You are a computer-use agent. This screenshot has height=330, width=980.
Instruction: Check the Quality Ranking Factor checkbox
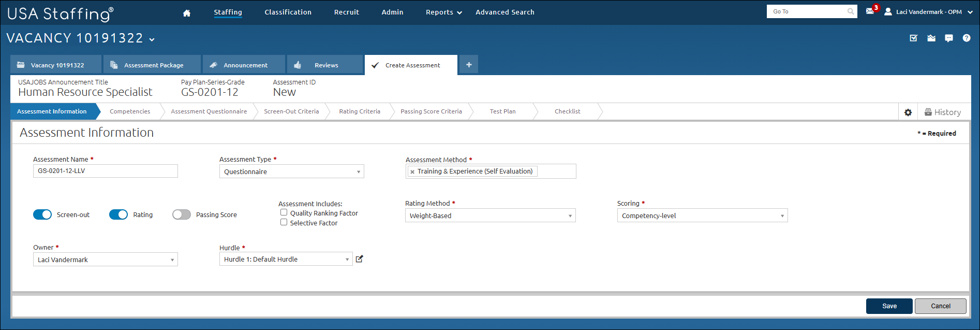tap(284, 212)
